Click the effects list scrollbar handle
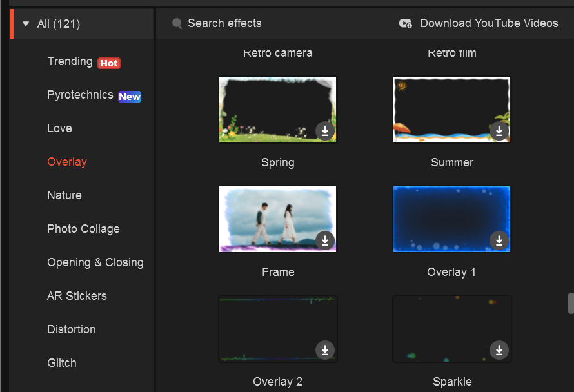The height and width of the screenshot is (392, 574). (x=570, y=303)
